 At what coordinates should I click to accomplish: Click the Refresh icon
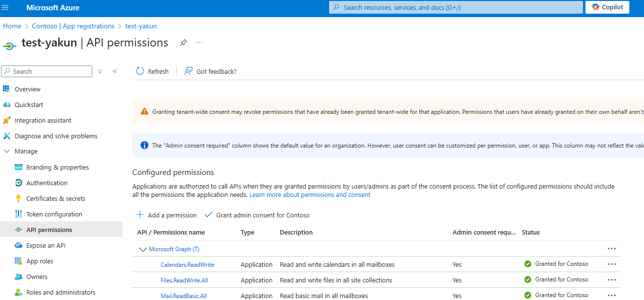pos(140,71)
